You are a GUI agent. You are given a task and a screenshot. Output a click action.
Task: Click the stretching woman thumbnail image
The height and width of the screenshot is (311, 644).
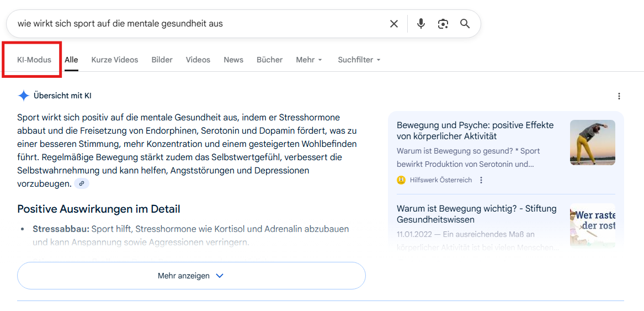point(592,143)
